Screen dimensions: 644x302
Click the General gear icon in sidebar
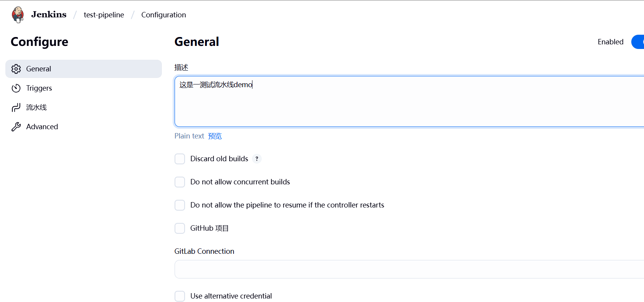(16, 69)
